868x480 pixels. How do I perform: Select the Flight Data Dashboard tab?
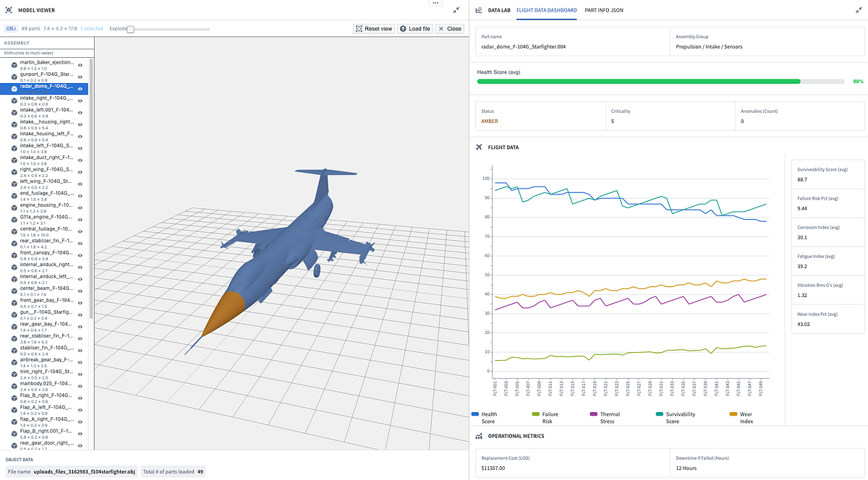(546, 10)
